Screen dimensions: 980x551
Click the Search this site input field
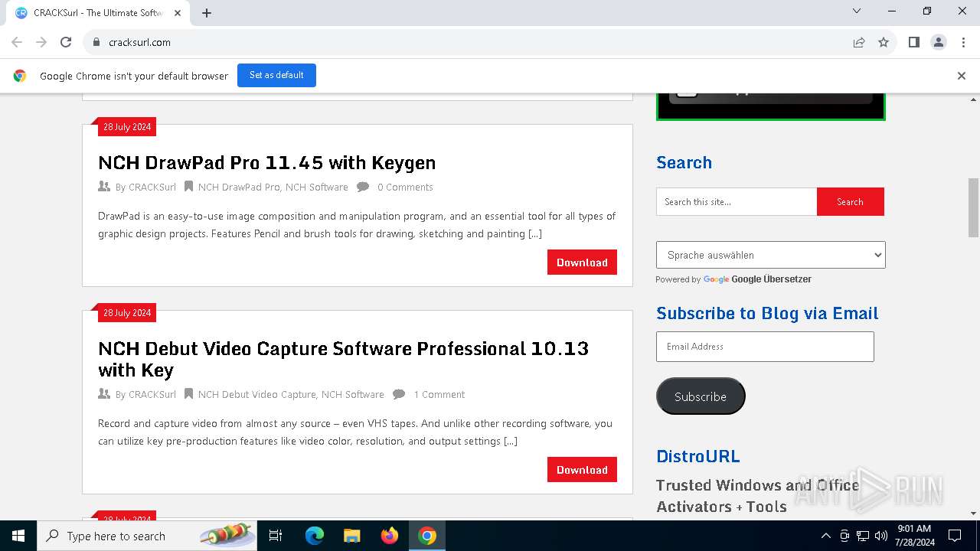(x=737, y=202)
